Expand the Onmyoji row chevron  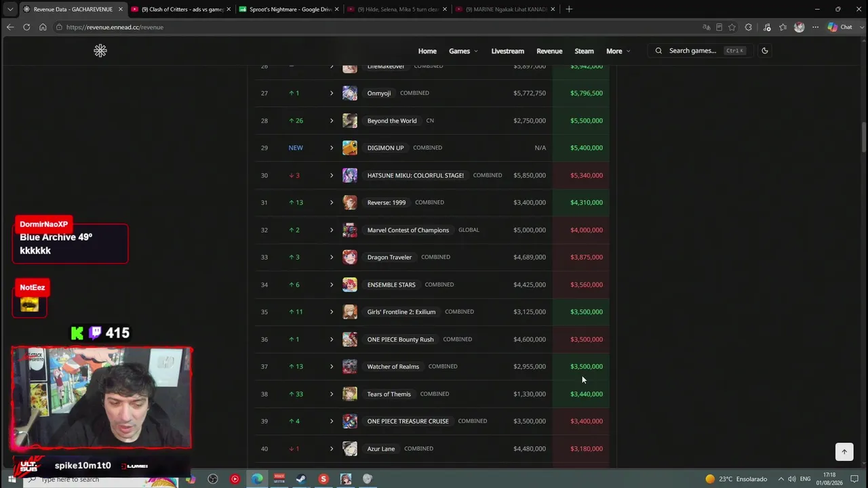tap(332, 93)
